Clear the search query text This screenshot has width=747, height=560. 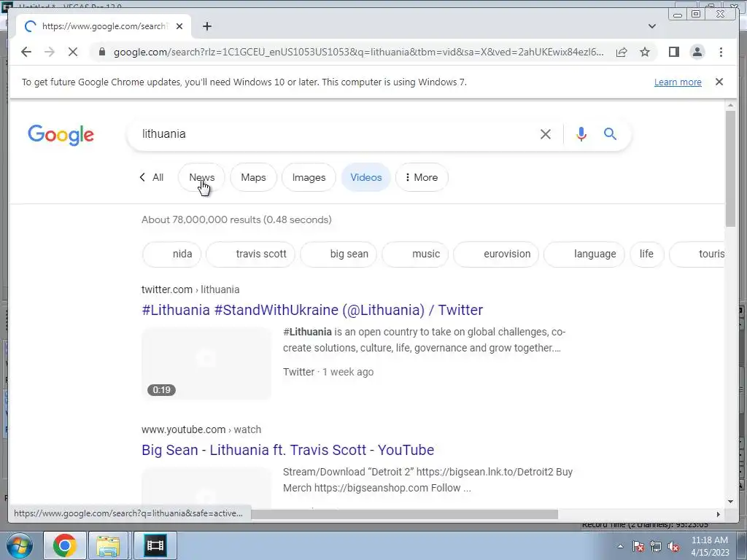coord(546,134)
